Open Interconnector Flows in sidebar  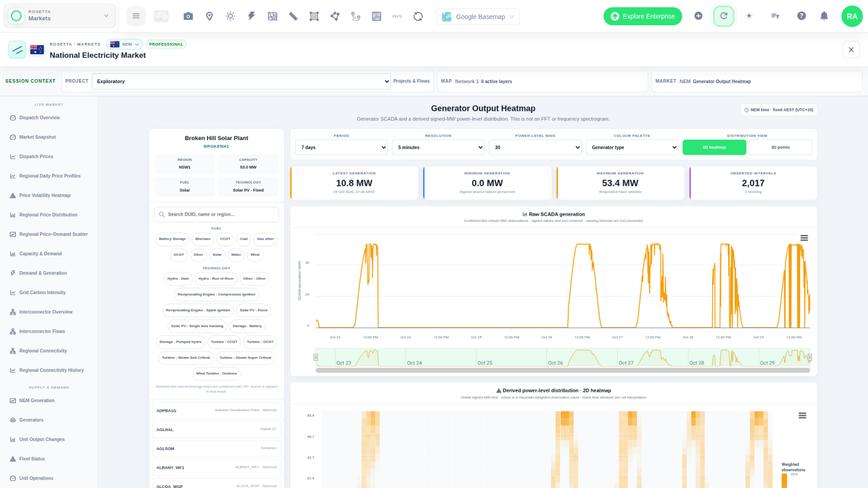tap(42, 332)
